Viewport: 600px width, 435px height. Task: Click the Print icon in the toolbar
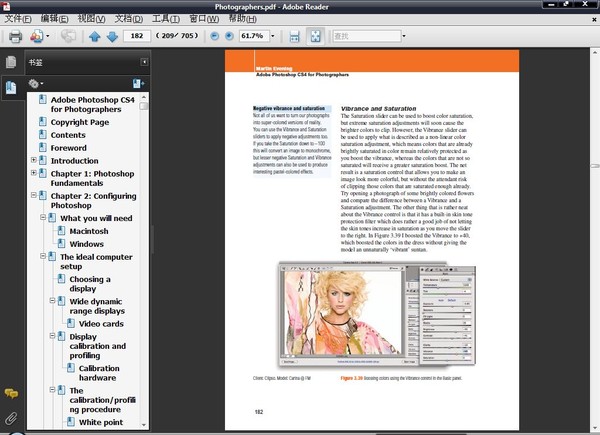[x=16, y=36]
